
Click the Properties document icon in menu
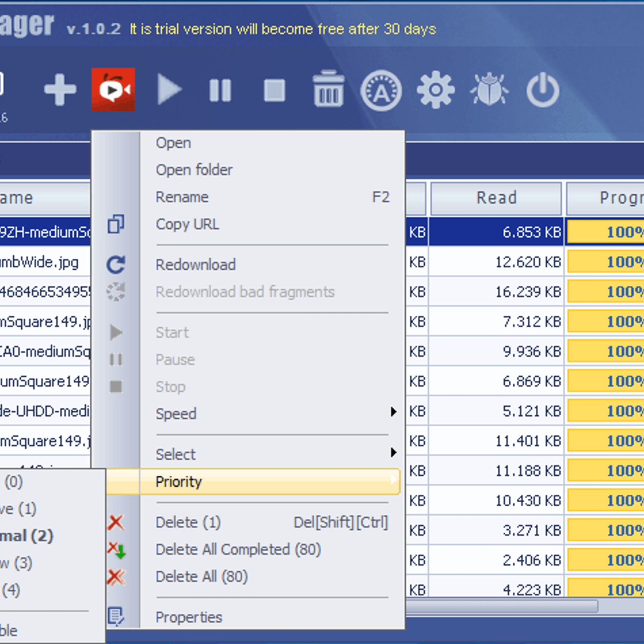(116, 616)
